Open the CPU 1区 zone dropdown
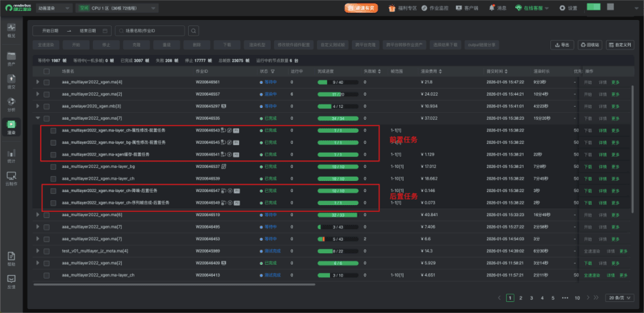 [x=115, y=8]
